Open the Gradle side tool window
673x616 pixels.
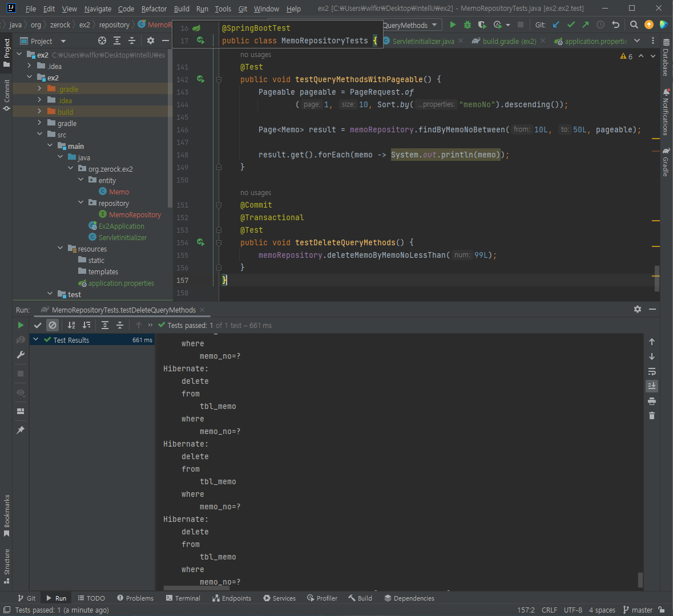(x=666, y=162)
